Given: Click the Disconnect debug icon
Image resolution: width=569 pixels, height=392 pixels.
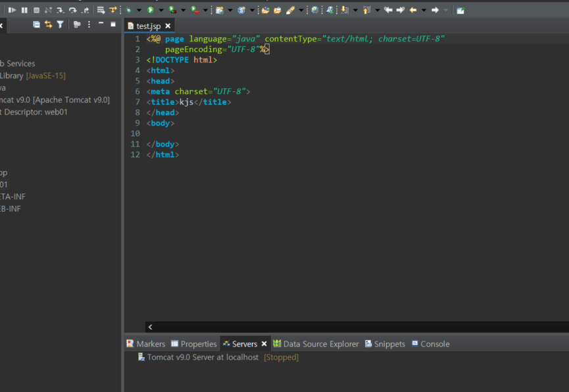Looking at the screenshot, I should tap(48, 10).
